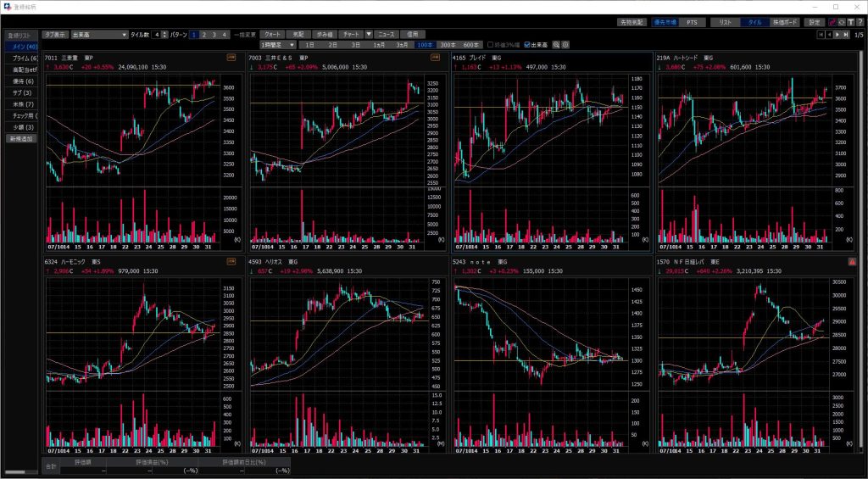This screenshot has width=868, height=479.
Task: Click the orange badge icon on 7011 tile
Action: [231, 57]
